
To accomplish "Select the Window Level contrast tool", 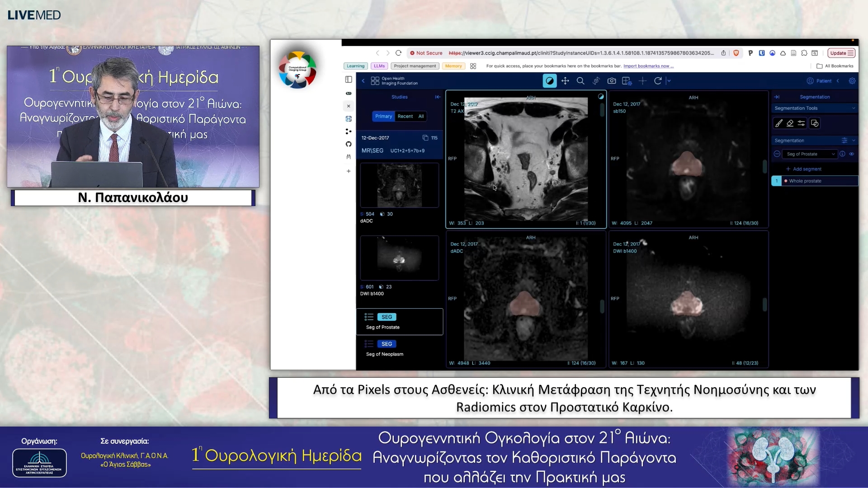I will (549, 81).
